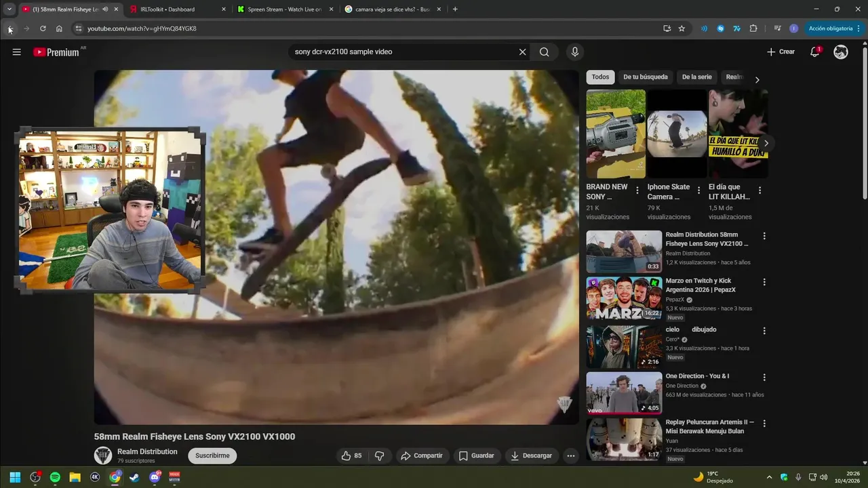This screenshot has height=488, width=868.
Task: Clear the search box with the X
Action: click(x=522, y=52)
